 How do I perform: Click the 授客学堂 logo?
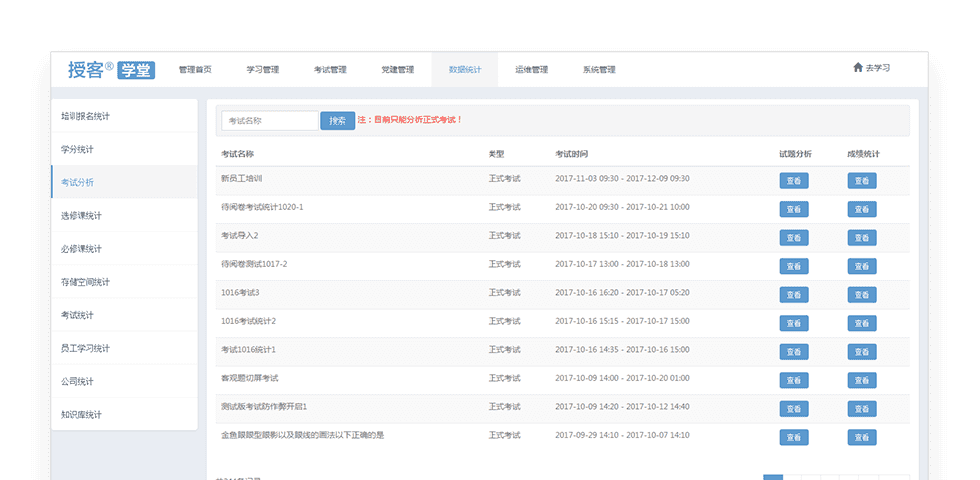pyautogui.click(x=111, y=69)
